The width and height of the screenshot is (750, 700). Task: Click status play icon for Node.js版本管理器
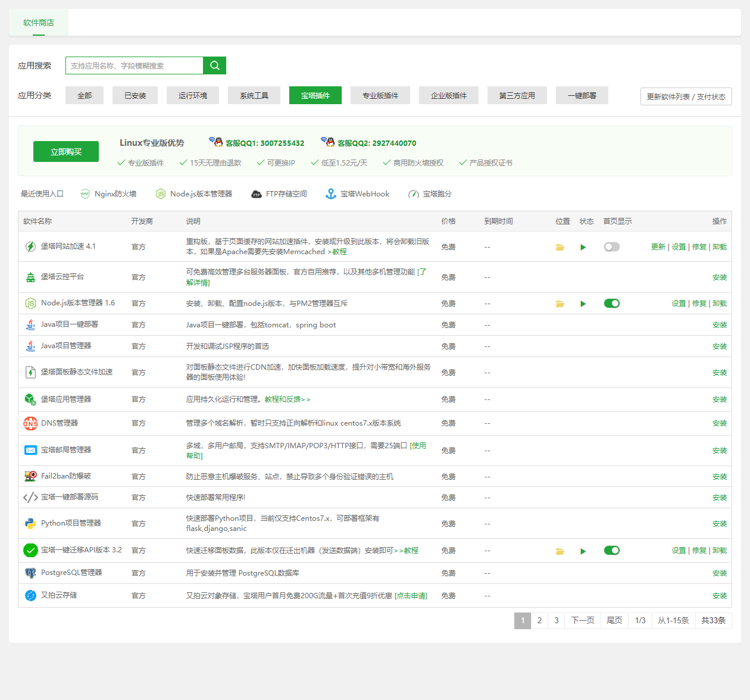pos(583,304)
